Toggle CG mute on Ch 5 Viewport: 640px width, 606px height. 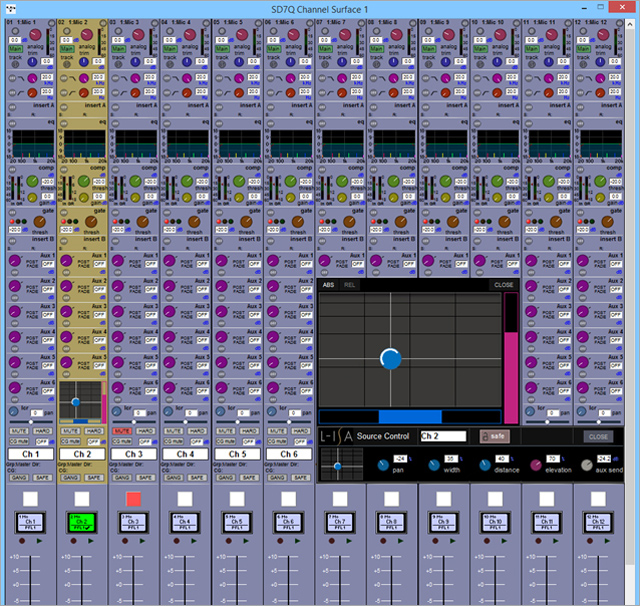[x=224, y=442]
